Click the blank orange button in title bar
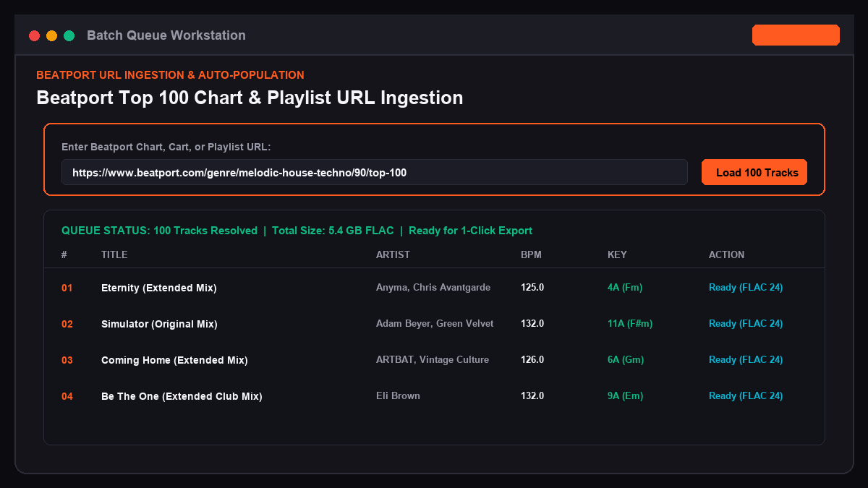 pyautogui.click(x=796, y=35)
